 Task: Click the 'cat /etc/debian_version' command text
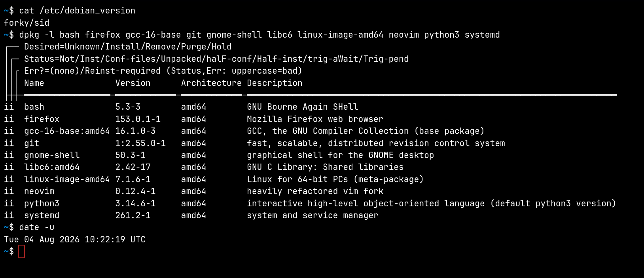pyautogui.click(x=77, y=11)
